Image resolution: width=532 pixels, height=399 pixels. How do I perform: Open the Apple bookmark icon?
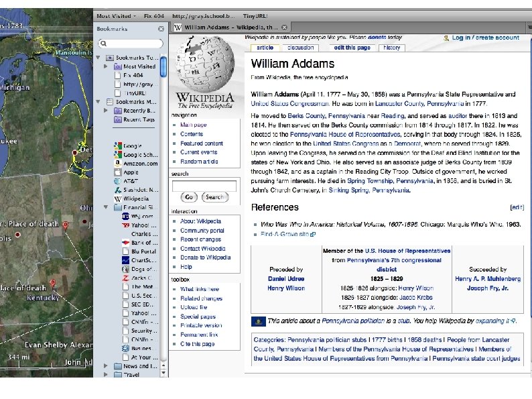(x=118, y=172)
